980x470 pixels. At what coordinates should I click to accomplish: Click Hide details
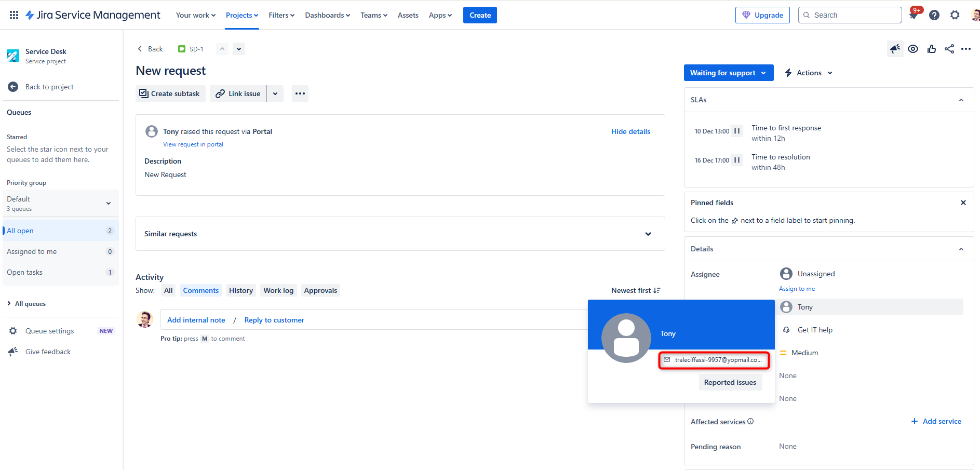click(x=630, y=131)
